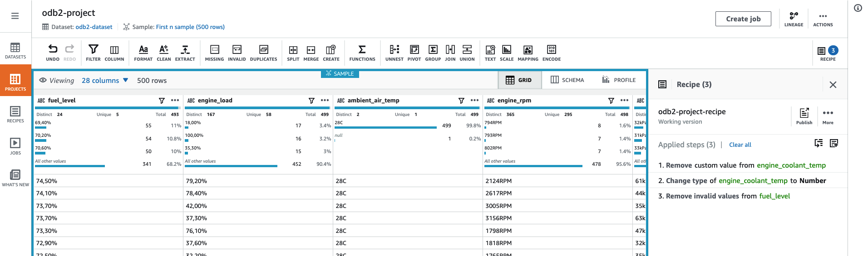
Task: Switch to the Schema view tab
Action: 567,80
